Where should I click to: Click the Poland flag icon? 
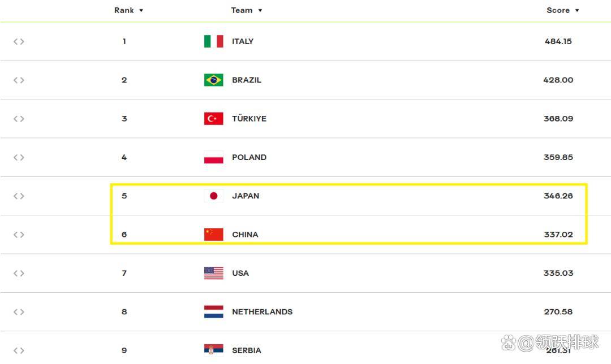point(213,157)
